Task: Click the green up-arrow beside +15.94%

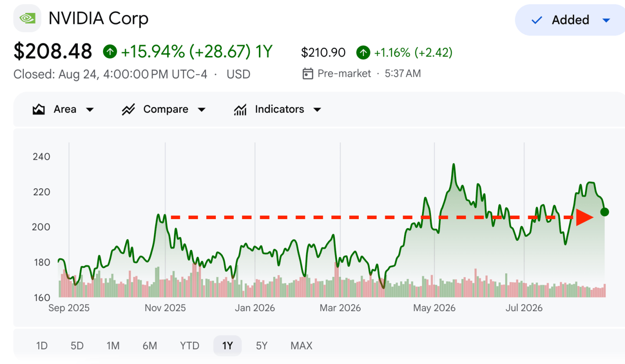Action: (x=110, y=52)
